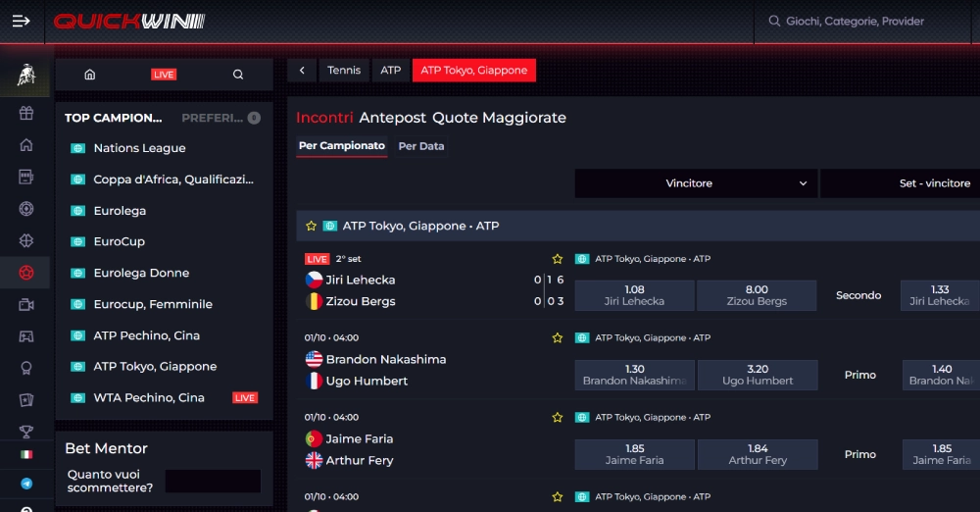Favorite the Lehecka vs Bergs match star
This screenshot has width=980, height=512.
(558, 259)
